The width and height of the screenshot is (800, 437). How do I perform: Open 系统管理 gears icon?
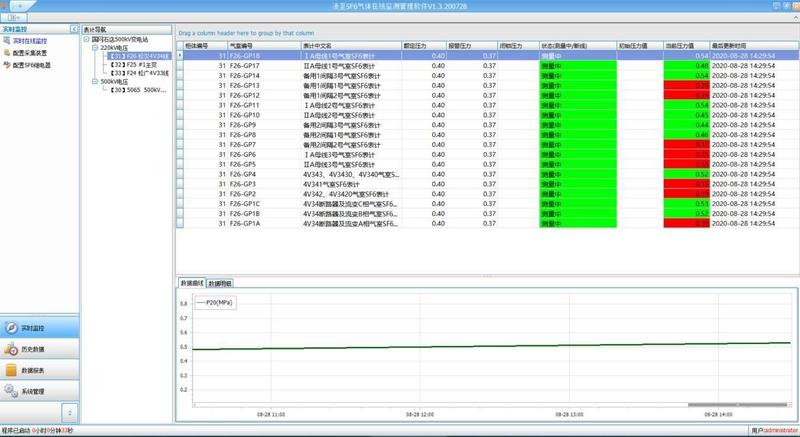coord(11,391)
